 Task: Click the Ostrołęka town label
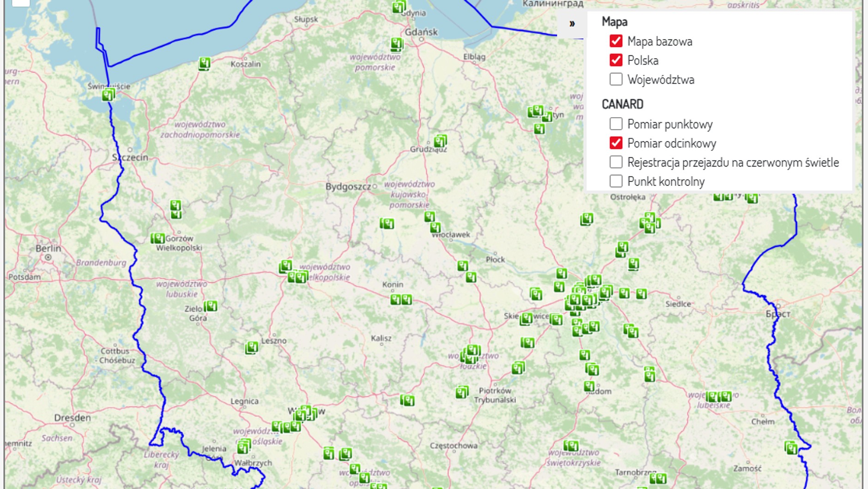pyautogui.click(x=628, y=197)
